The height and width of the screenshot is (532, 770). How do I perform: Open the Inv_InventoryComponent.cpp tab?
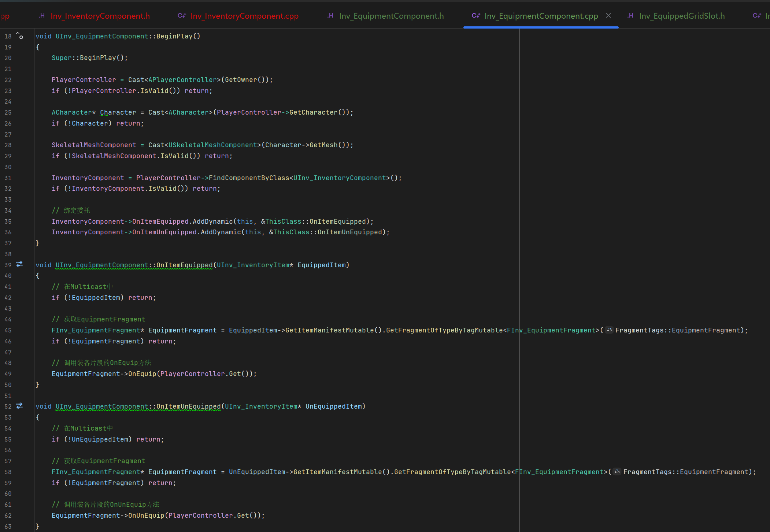click(244, 16)
